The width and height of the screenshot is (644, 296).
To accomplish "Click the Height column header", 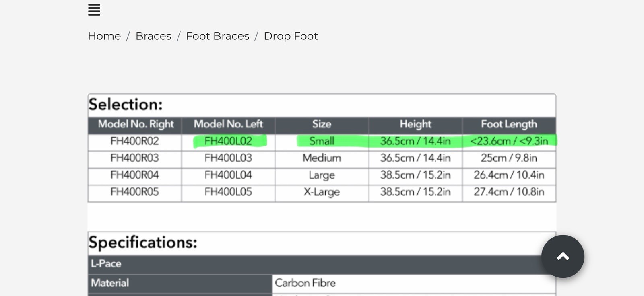I will pos(415,124).
